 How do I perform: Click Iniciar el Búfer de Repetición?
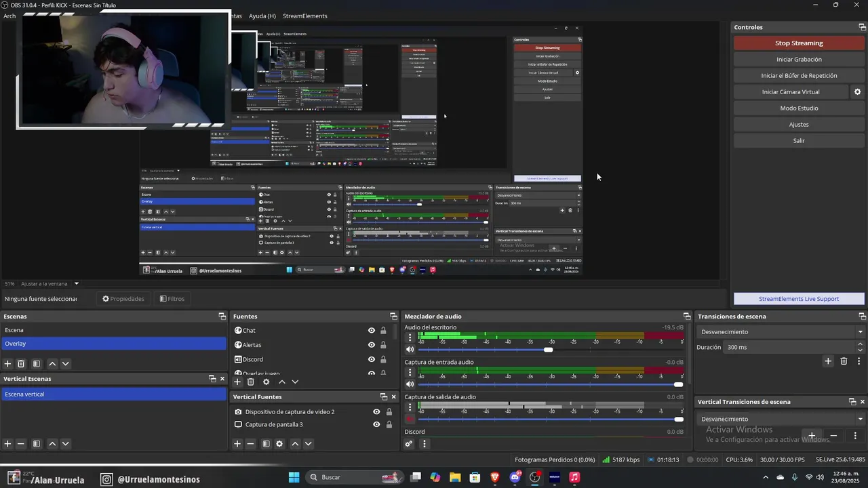pyautogui.click(x=799, y=76)
